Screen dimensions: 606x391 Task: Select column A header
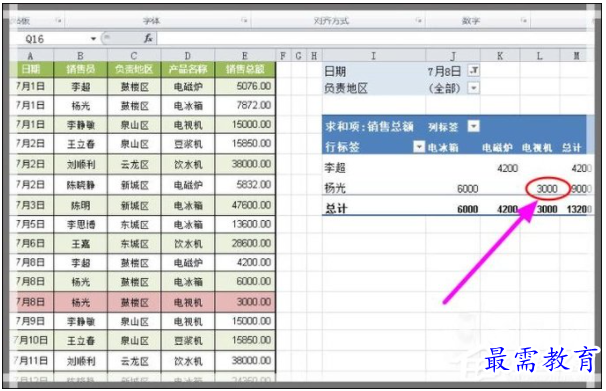pos(31,56)
